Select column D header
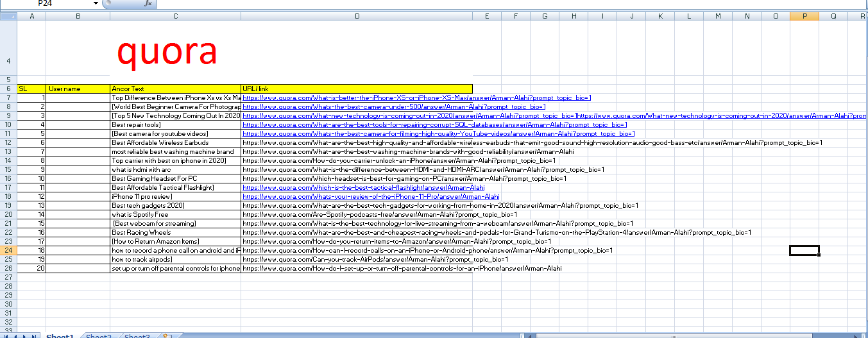 point(357,16)
